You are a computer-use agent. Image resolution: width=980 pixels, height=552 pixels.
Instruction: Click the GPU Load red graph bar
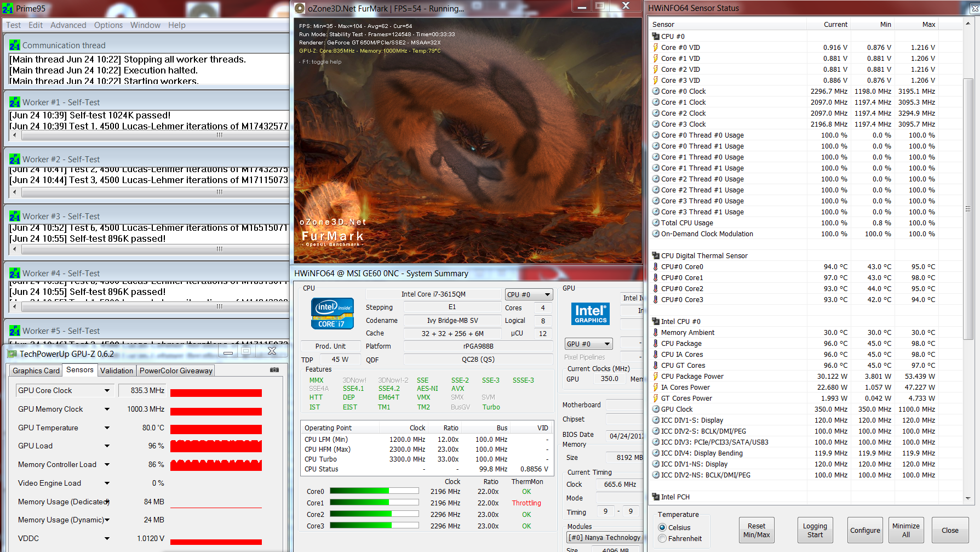click(216, 446)
